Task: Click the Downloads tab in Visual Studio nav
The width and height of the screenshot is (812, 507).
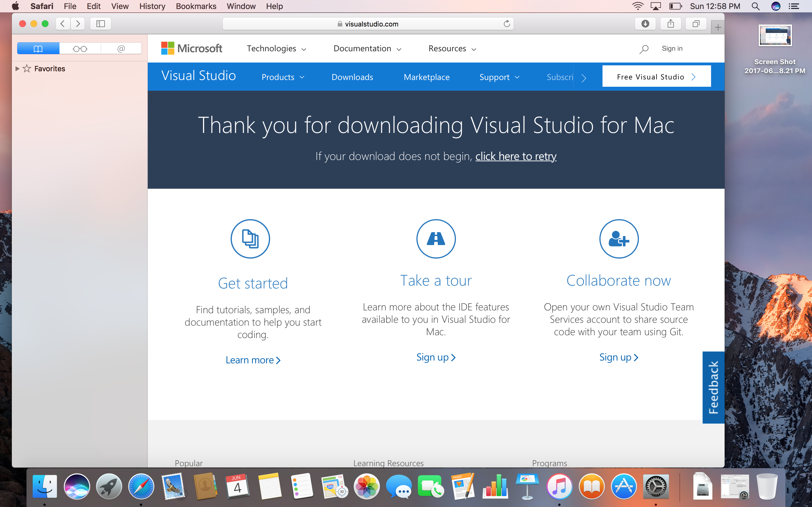Action: tap(352, 77)
